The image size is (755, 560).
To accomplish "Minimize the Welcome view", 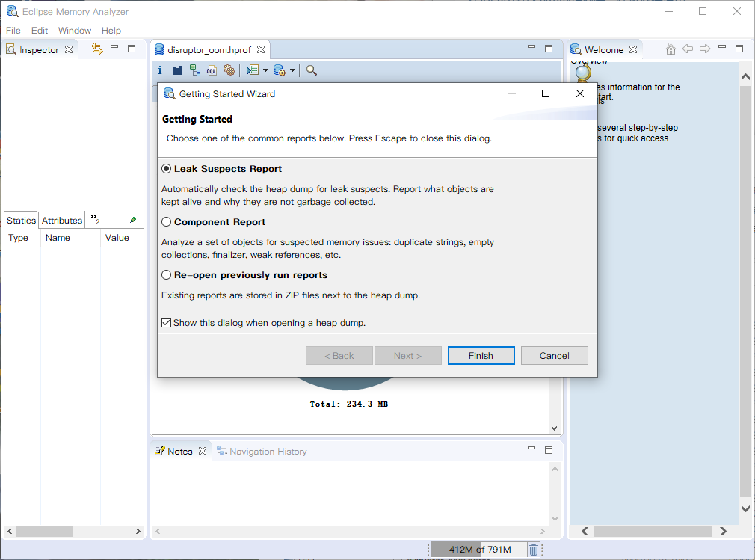I will point(722,46).
